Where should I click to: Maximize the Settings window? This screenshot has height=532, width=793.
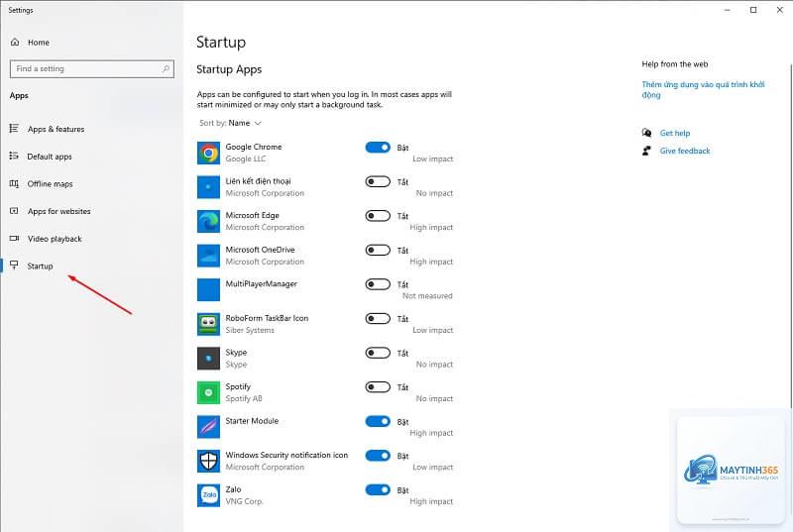click(753, 10)
